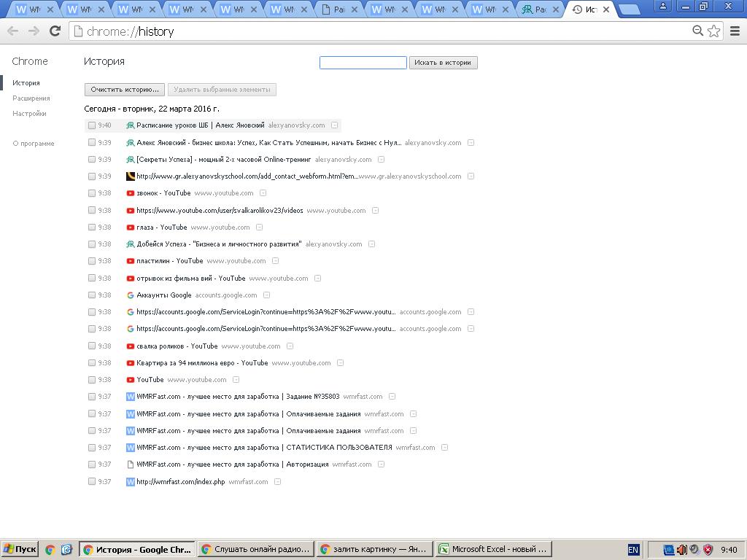Tick checkbox for 'звонок - YouTube' entry
The image size is (747, 560).
[92, 193]
